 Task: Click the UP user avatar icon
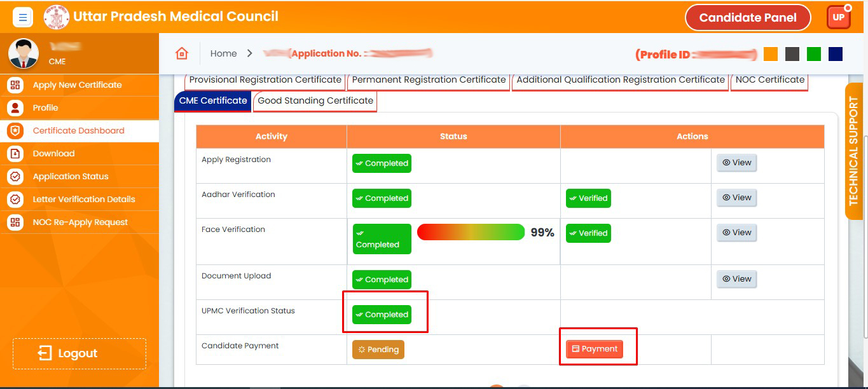(x=838, y=18)
